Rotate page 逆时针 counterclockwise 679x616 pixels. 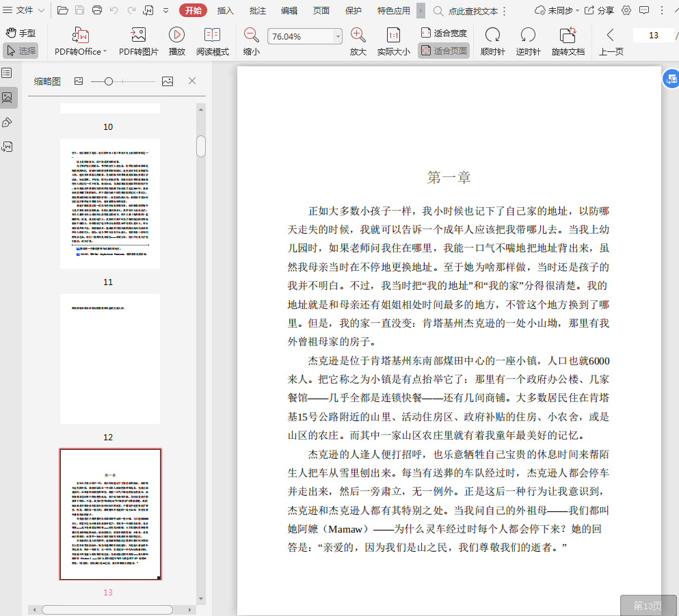[x=528, y=41]
